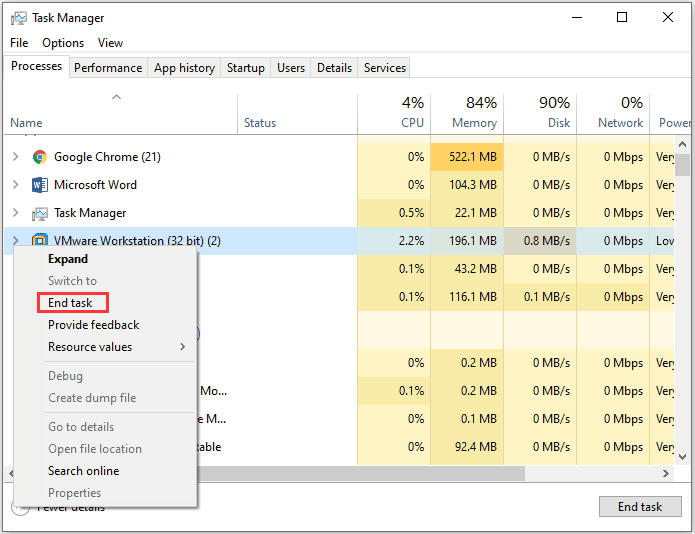Click the Task Manager title bar icon
Viewport: 695px width, 534px height.
click(x=19, y=18)
